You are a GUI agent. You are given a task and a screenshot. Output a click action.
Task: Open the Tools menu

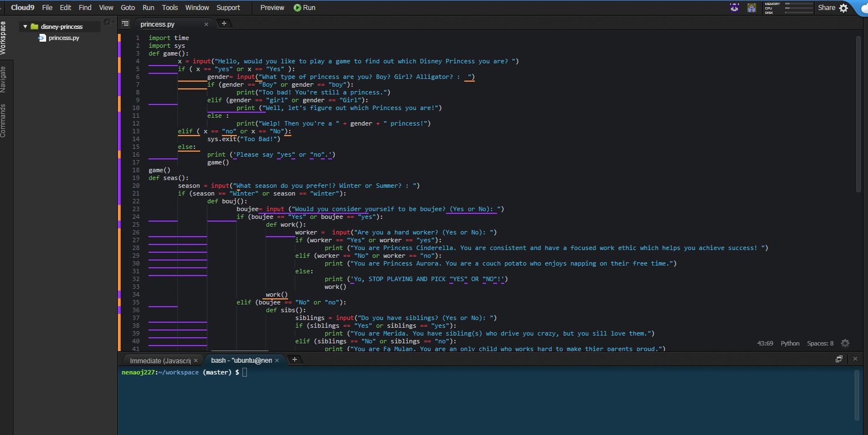coord(170,8)
